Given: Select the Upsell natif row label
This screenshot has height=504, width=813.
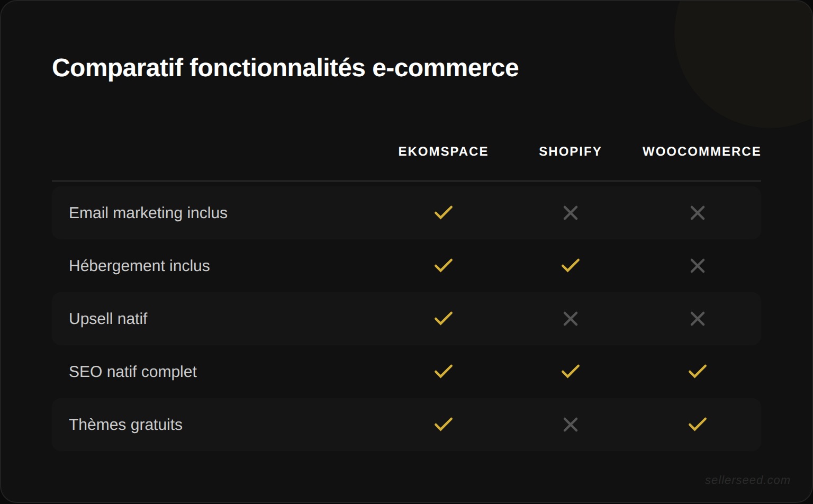Looking at the screenshot, I should (x=109, y=319).
